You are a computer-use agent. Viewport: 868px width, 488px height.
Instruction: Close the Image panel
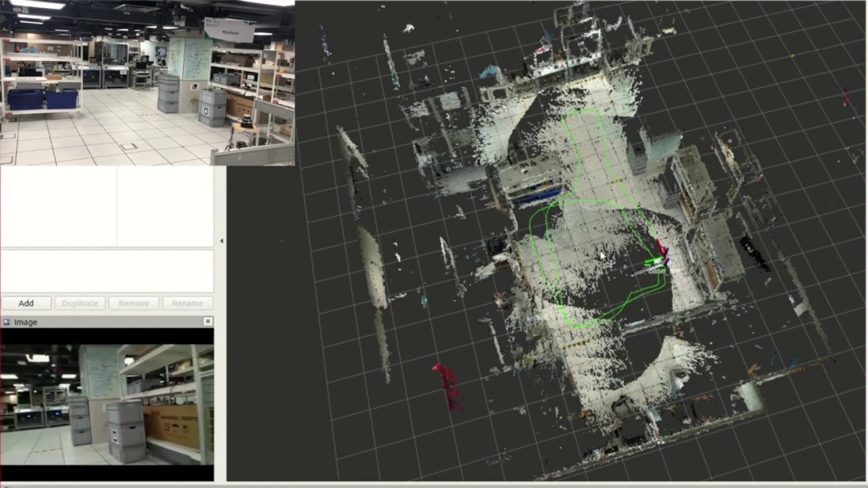(208, 321)
